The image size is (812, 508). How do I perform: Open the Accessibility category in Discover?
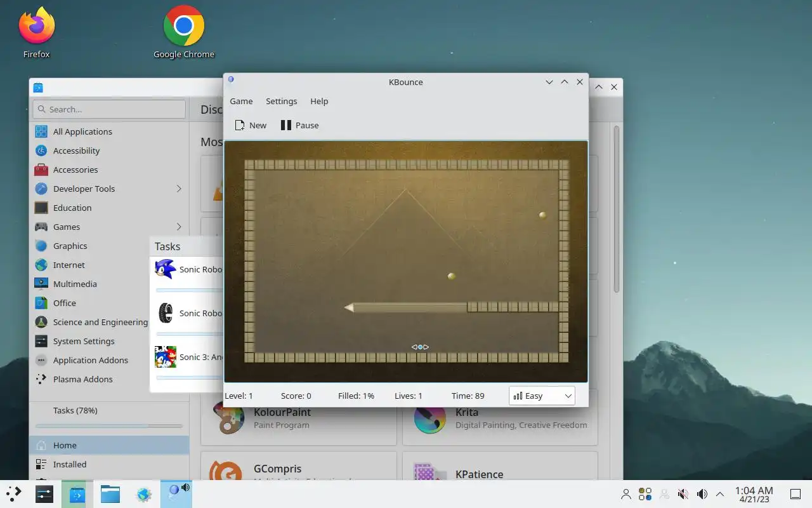click(x=109, y=150)
